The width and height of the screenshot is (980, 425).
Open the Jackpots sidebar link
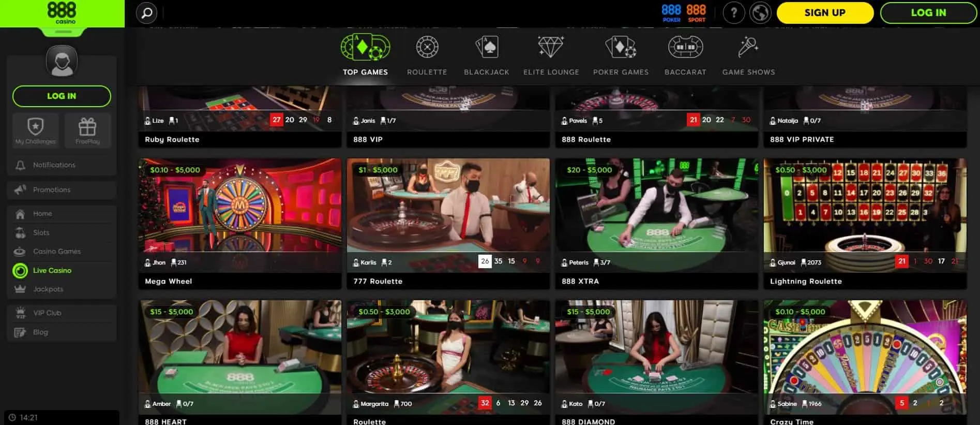pyautogui.click(x=62, y=289)
